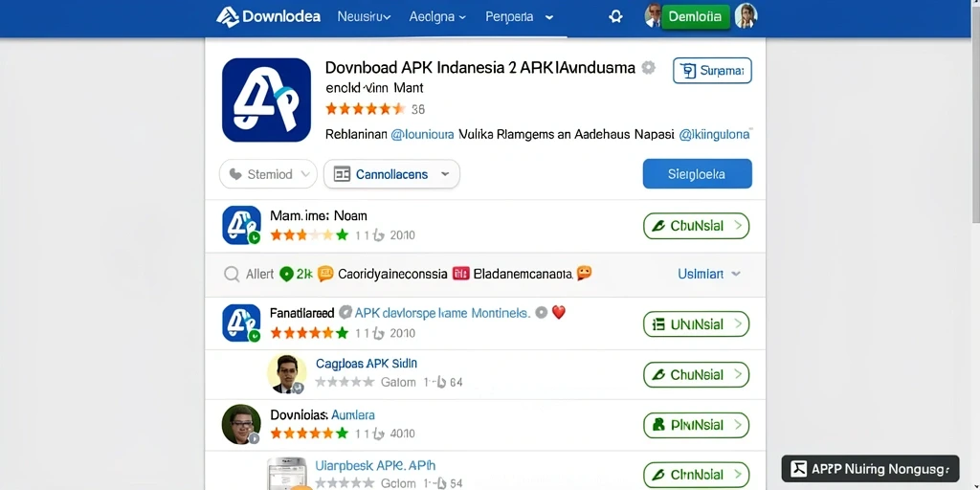Click the large blue APK app icon
The width and height of the screenshot is (980, 490).
click(x=266, y=100)
